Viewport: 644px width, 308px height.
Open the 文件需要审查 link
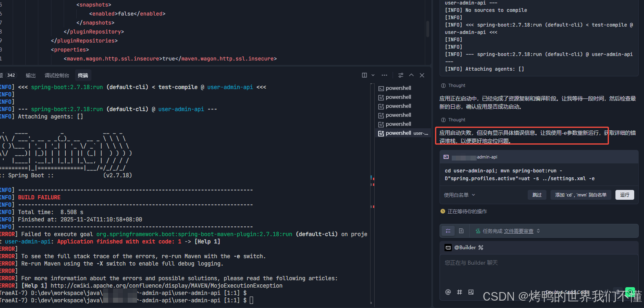click(x=518, y=231)
